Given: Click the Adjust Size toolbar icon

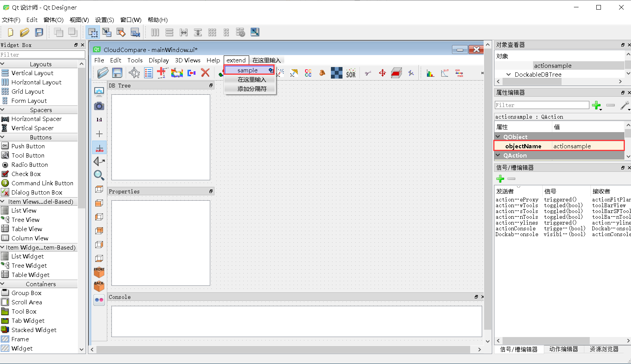Looking at the screenshot, I should point(255,32).
